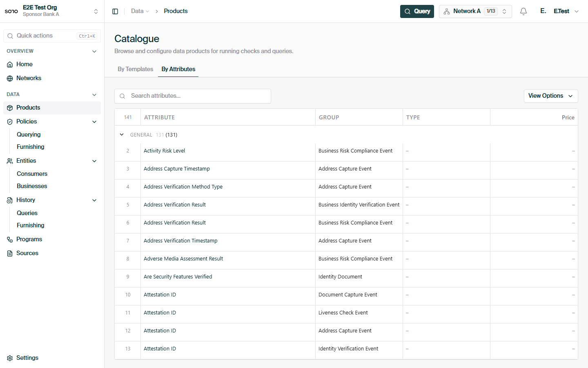The height and width of the screenshot is (368, 588).
Task: Click the Home icon in sidebar
Action: point(10,65)
